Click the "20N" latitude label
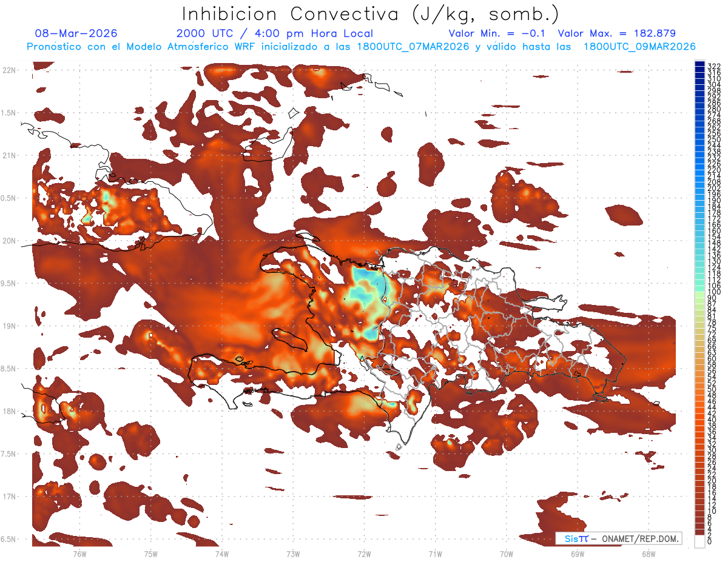This screenshot has width=728, height=562. tap(9, 241)
